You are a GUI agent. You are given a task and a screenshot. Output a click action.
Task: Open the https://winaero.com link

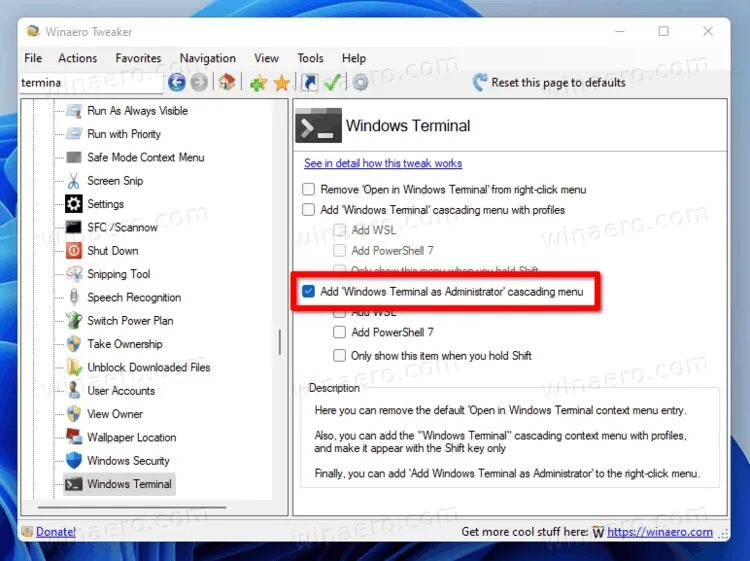point(660,531)
